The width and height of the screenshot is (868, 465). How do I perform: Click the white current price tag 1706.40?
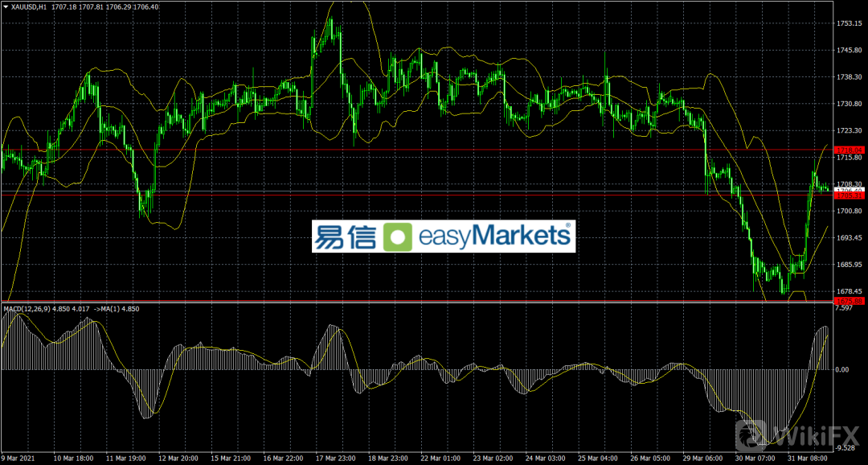pyautogui.click(x=849, y=190)
